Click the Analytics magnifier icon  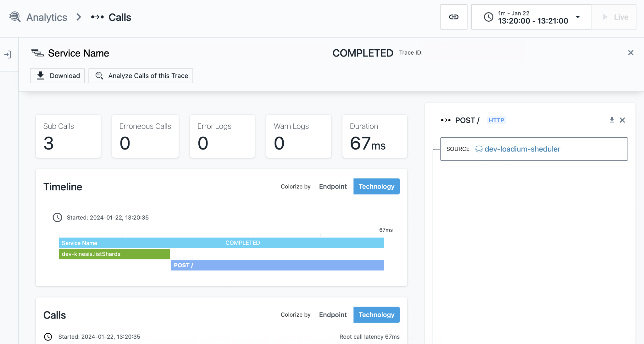(x=15, y=17)
